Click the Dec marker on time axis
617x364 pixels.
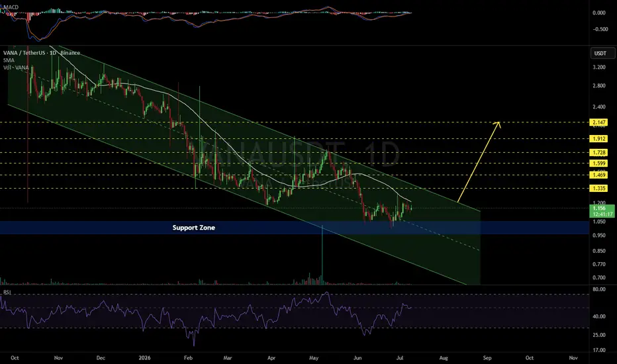pyautogui.click(x=101, y=357)
